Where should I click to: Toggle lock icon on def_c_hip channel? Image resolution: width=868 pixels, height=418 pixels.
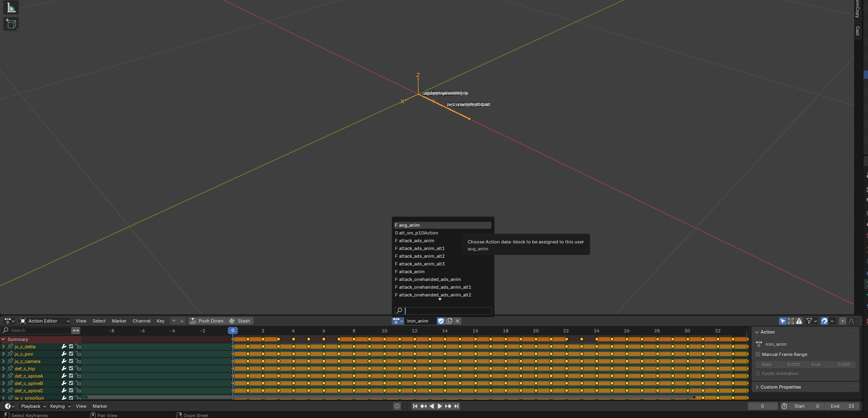coord(78,369)
